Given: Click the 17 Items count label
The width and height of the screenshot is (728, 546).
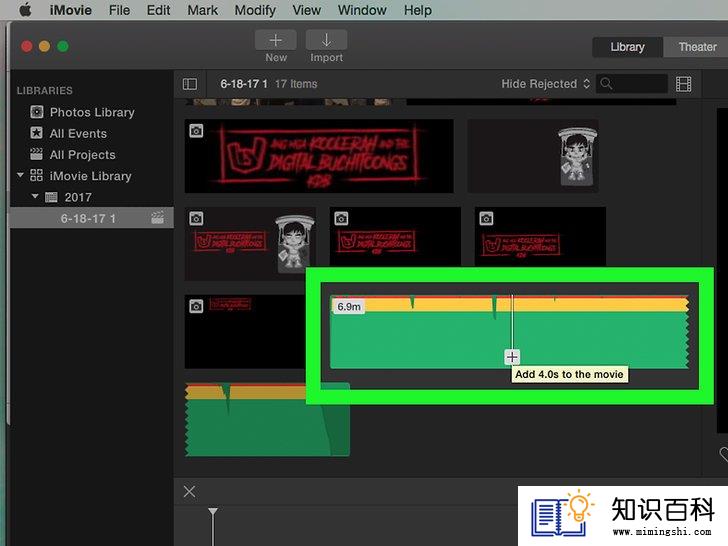Looking at the screenshot, I should 296,84.
